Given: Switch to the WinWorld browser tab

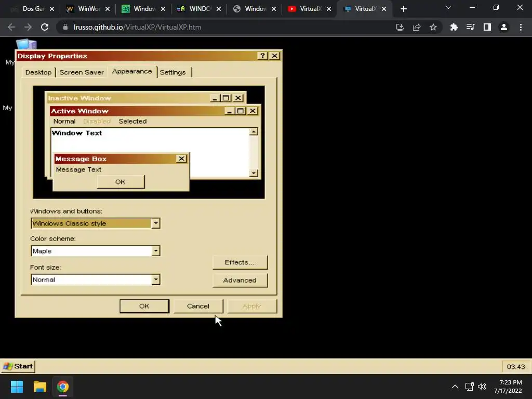Looking at the screenshot, I should coord(89,9).
